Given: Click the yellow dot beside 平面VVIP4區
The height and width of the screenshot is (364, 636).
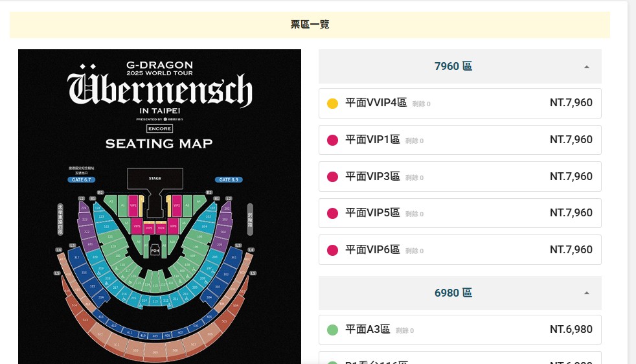Looking at the screenshot, I should [333, 104].
